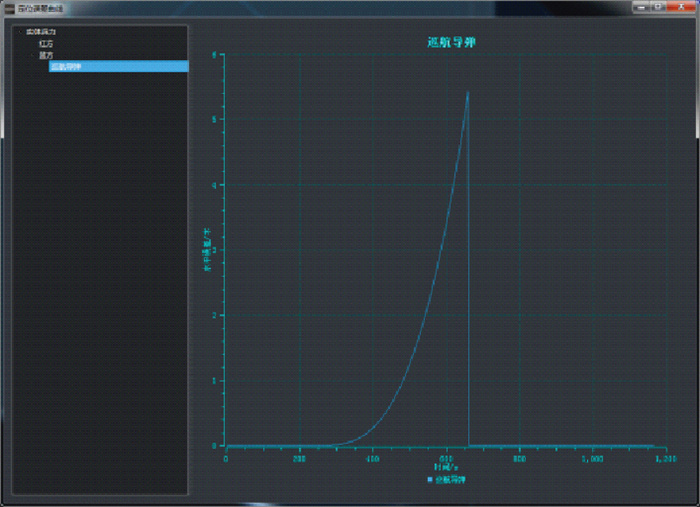Select the 蓝方 tree item

pyautogui.click(x=46, y=56)
